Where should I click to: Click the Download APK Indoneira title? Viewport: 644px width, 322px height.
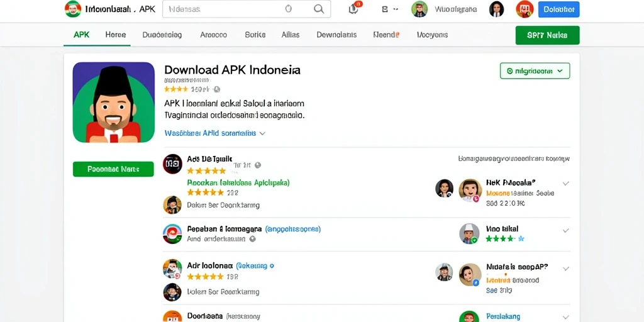[233, 69]
